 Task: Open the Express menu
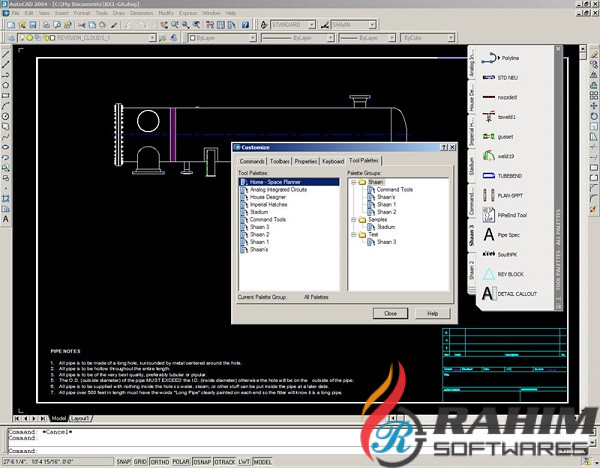pyautogui.click(x=188, y=13)
